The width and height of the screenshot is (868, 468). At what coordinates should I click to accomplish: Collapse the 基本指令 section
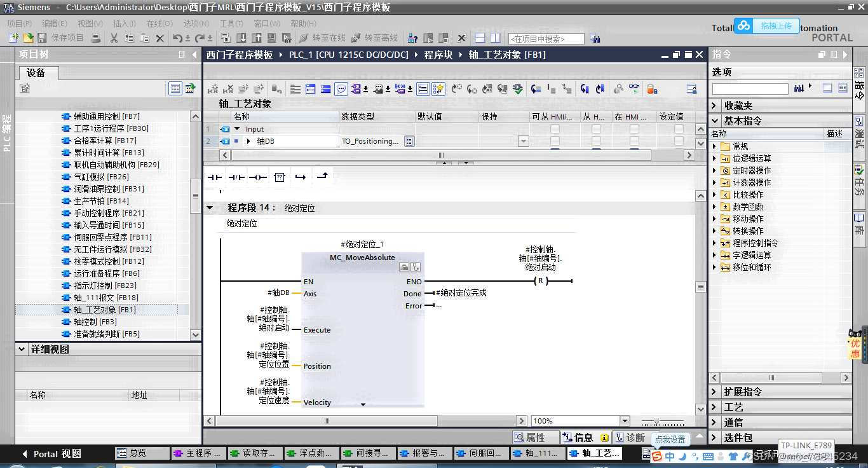[715, 121]
